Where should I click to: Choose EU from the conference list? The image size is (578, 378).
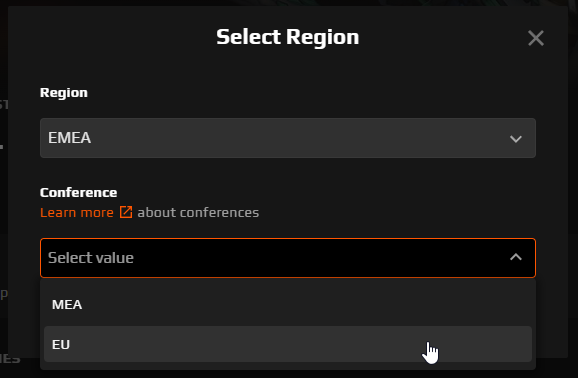click(288, 344)
